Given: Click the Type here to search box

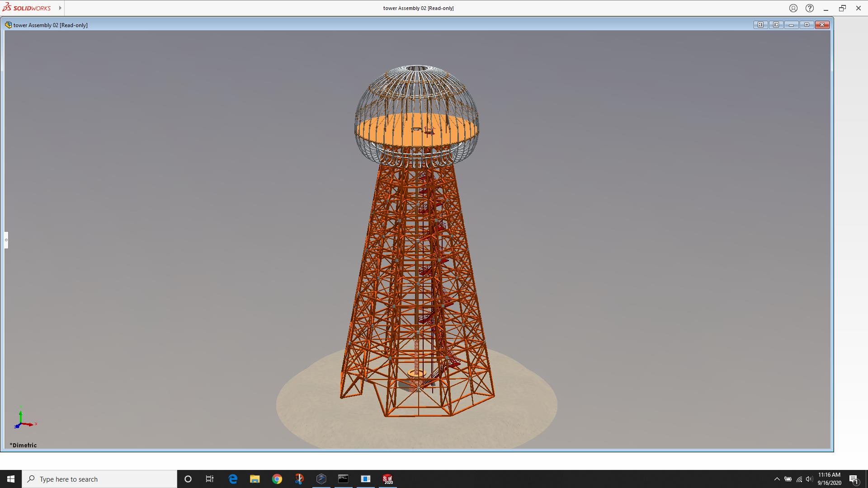Looking at the screenshot, I should pyautogui.click(x=99, y=479).
